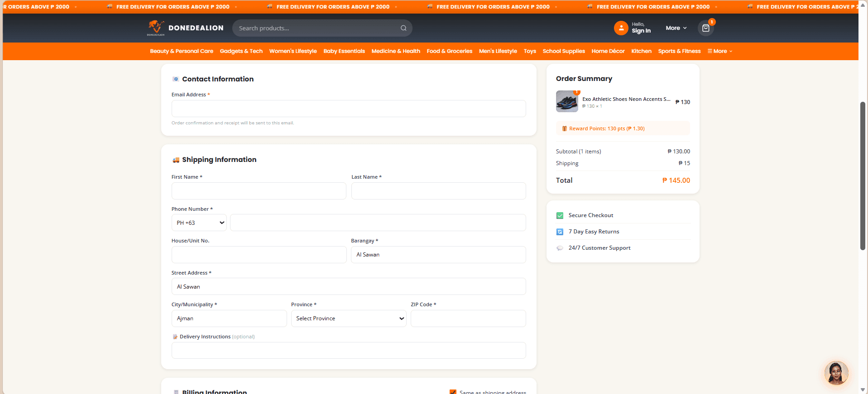Click the Barangay field with Al Sawan
This screenshot has width=868, height=394.
[x=438, y=255]
